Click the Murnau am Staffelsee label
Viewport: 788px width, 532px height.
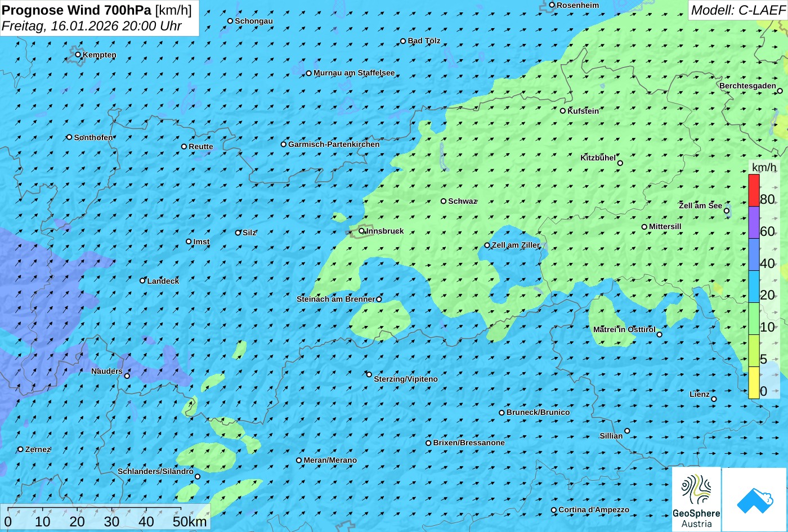pos(354,73)
